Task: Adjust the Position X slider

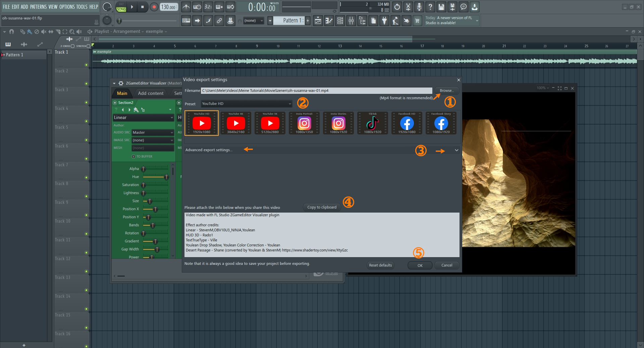Action: point(155,209)
